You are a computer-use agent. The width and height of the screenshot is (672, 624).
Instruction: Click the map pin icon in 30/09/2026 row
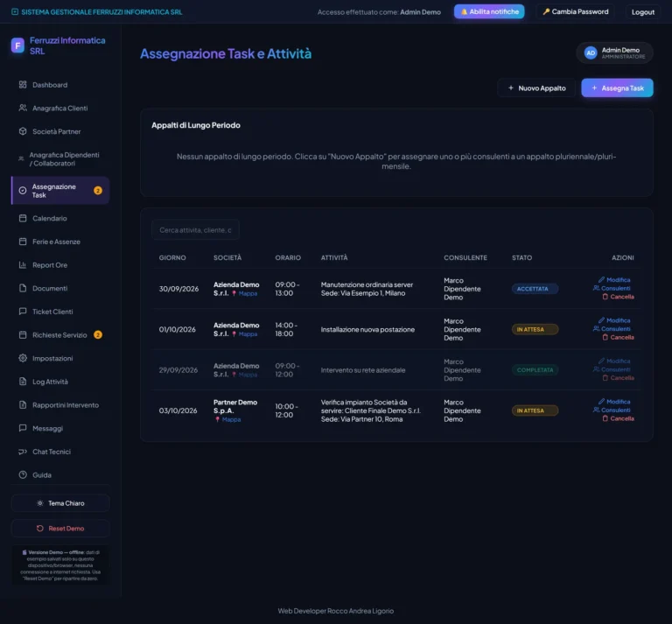coord(234,293)
